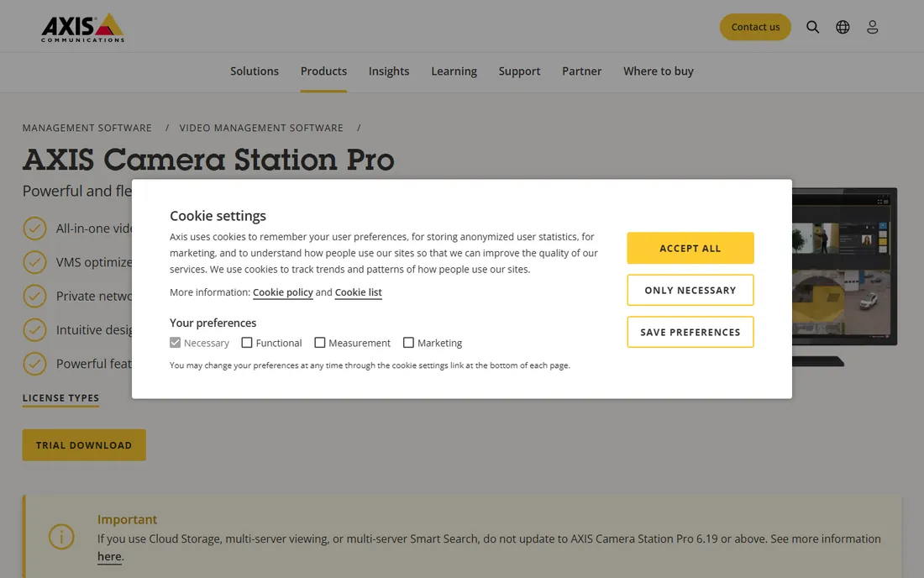
Task: Click checkmark icon beside Intuitive design item
Action: pyautogui.click(x=34, y=330)
